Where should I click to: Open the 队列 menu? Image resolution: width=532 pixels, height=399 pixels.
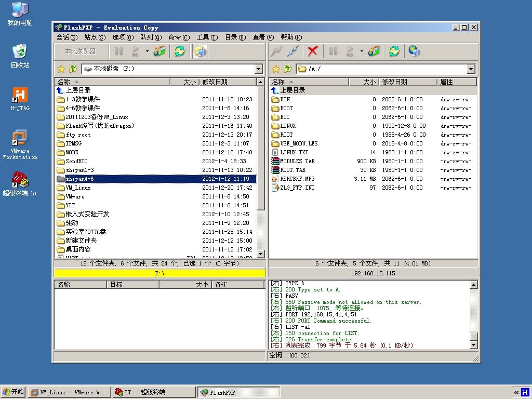point(151,37)
